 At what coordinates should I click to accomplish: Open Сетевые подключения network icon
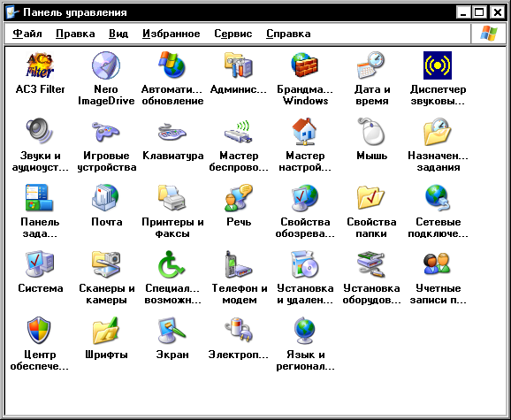438,198
